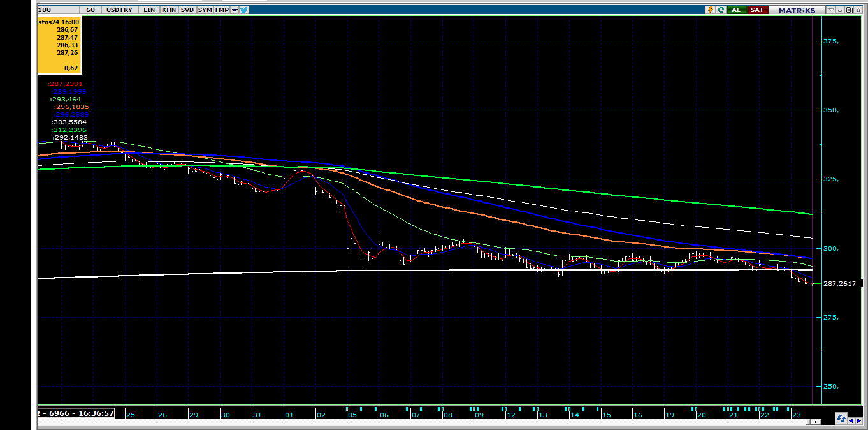Screen dimensions: 868x430
Task: Select the TMP toolbar item
Action: click(x=221, y=10)
